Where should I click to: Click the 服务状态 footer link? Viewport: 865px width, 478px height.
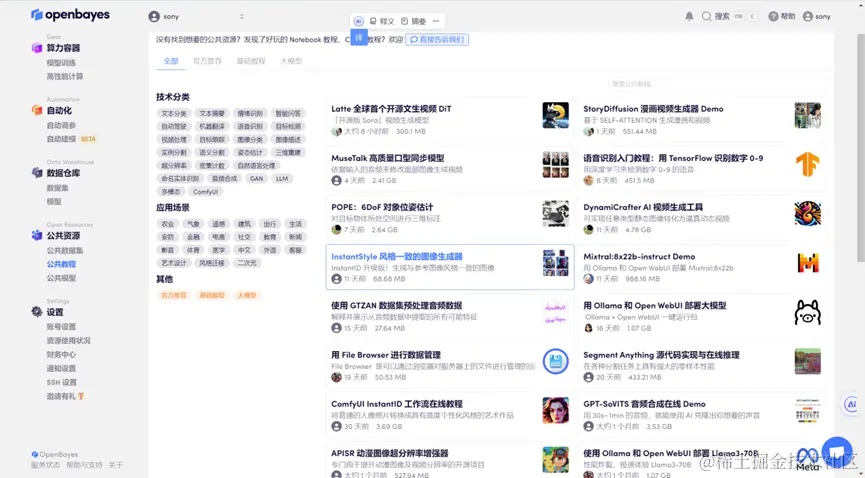[45, 465]
